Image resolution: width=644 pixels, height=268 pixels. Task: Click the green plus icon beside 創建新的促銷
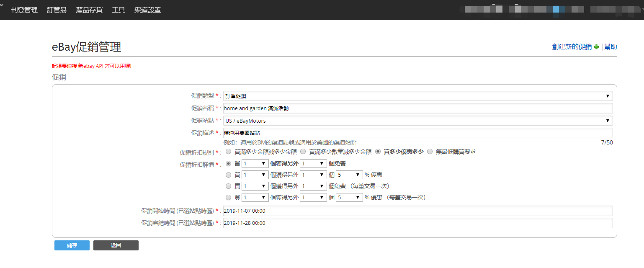[596, 47]
